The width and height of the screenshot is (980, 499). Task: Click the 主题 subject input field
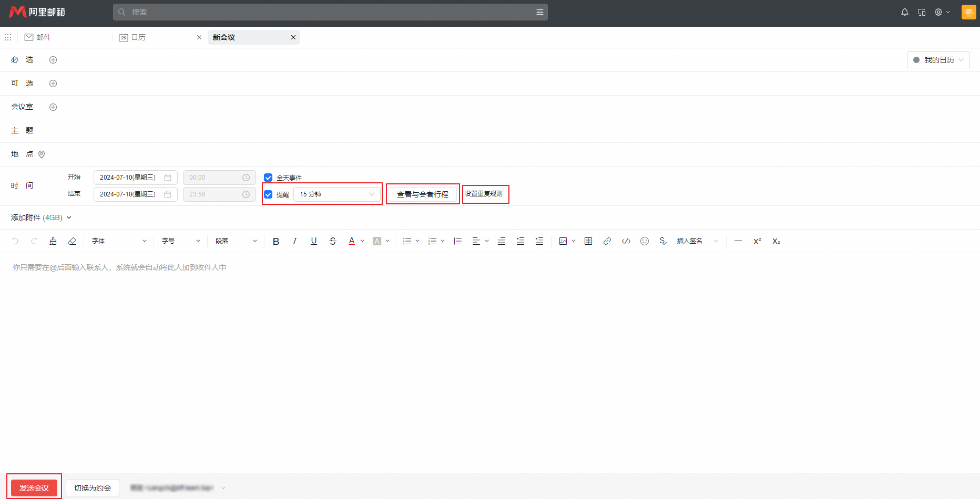473,131
